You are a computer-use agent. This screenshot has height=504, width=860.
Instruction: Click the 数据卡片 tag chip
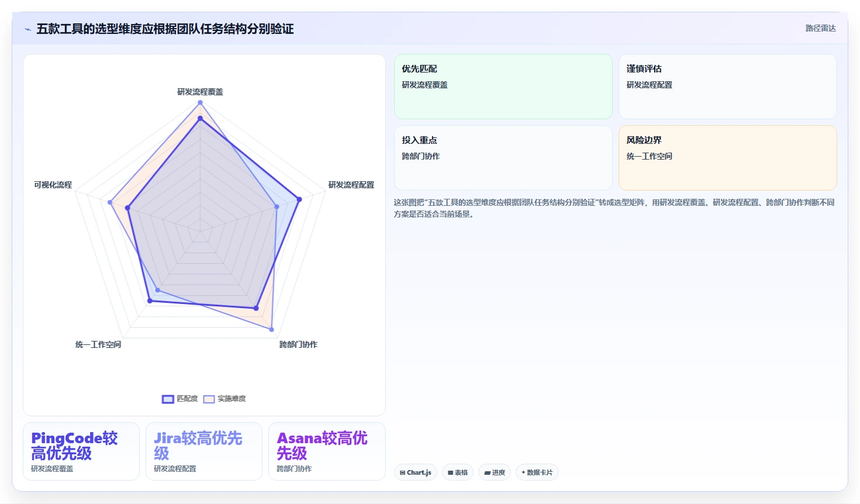tap(537, 472)
